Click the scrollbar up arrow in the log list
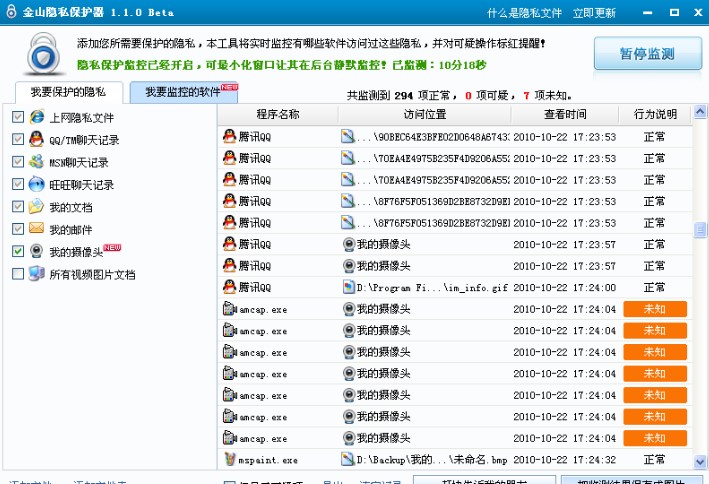Screen dimensions: 709x484 [700, 111]
